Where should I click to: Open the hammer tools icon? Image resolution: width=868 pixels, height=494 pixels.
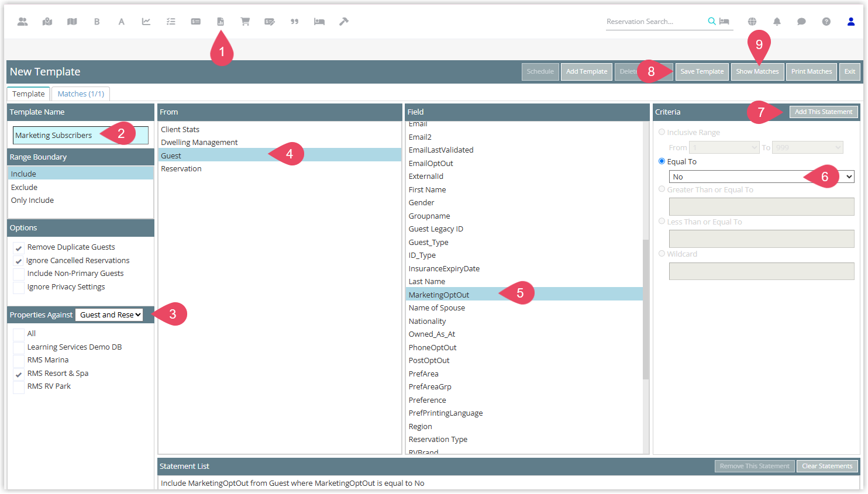[344, 22]
